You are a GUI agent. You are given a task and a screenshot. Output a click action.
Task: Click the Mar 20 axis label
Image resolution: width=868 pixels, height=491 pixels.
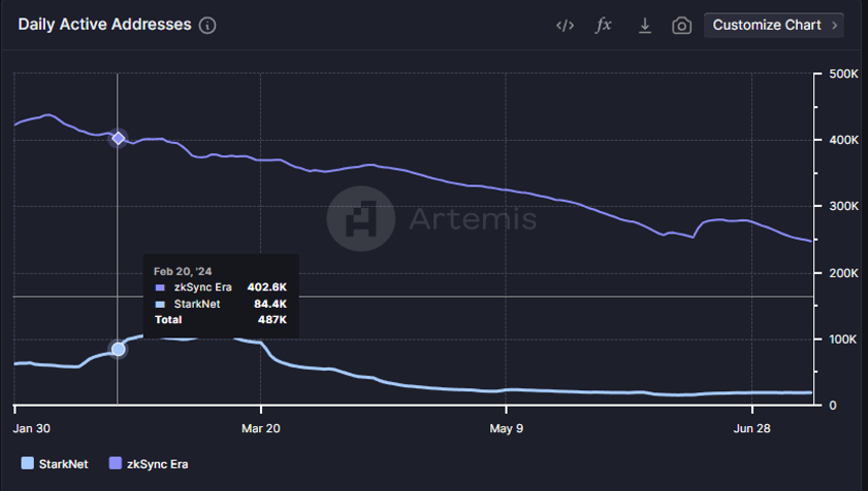[x=261, y=429]
